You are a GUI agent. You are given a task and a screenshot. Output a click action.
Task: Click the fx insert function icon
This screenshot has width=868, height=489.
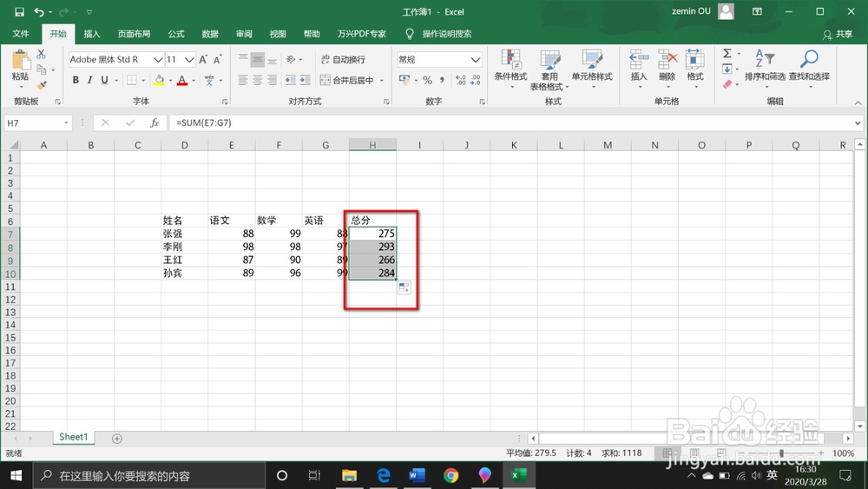coord(154,123)
